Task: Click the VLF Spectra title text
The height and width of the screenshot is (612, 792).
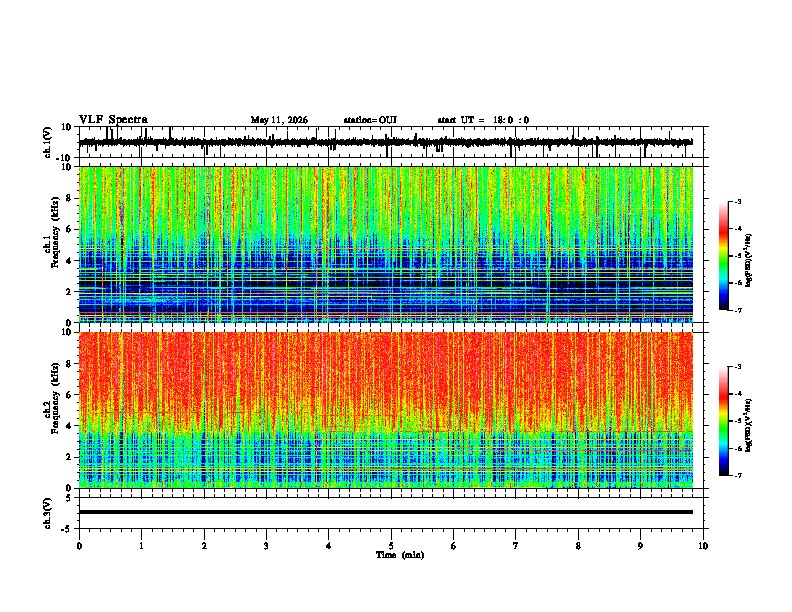Action: pyautogui.click(x=113, y=120)
